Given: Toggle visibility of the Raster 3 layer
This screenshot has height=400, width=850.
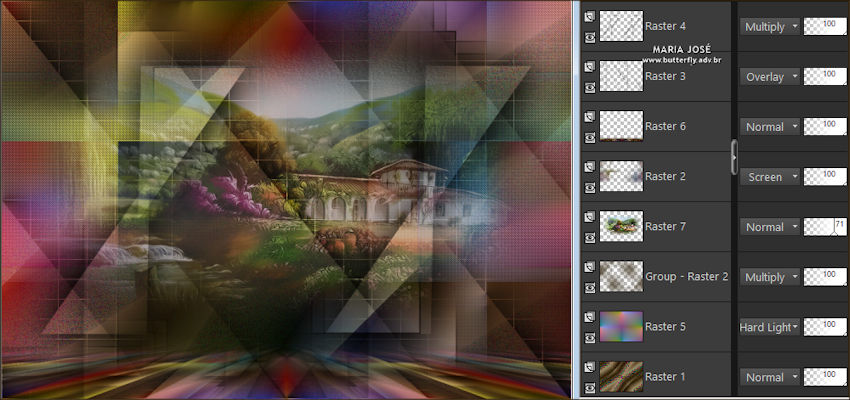Looking at the screenshot, I should coord(590,87).
